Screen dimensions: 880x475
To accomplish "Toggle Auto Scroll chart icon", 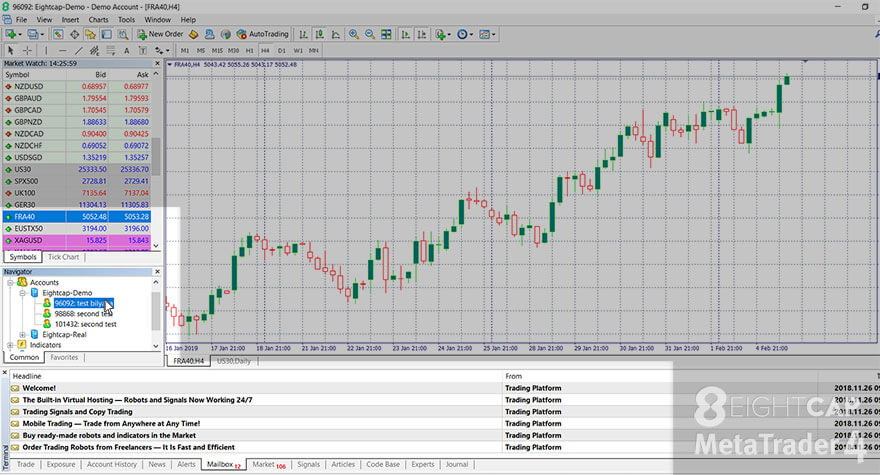I will point(405,34).
